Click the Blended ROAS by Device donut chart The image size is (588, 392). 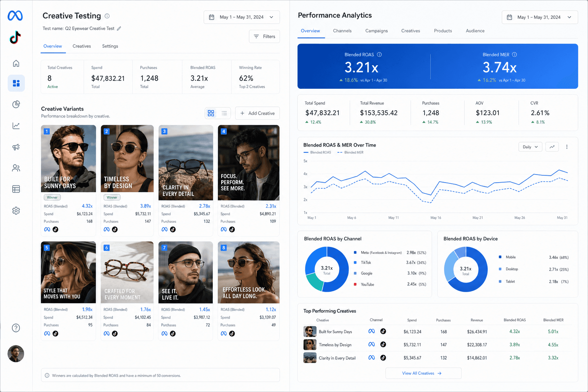pos(466,269)
